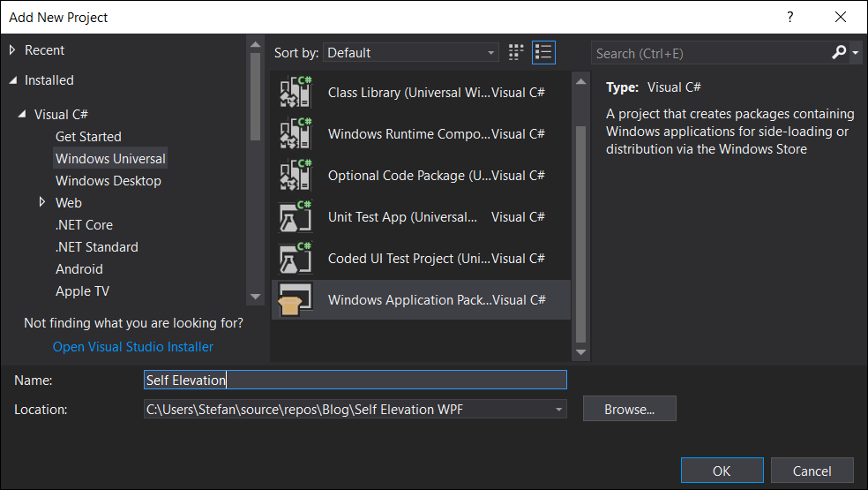Switch to medium icons list view

click(543, 53)
